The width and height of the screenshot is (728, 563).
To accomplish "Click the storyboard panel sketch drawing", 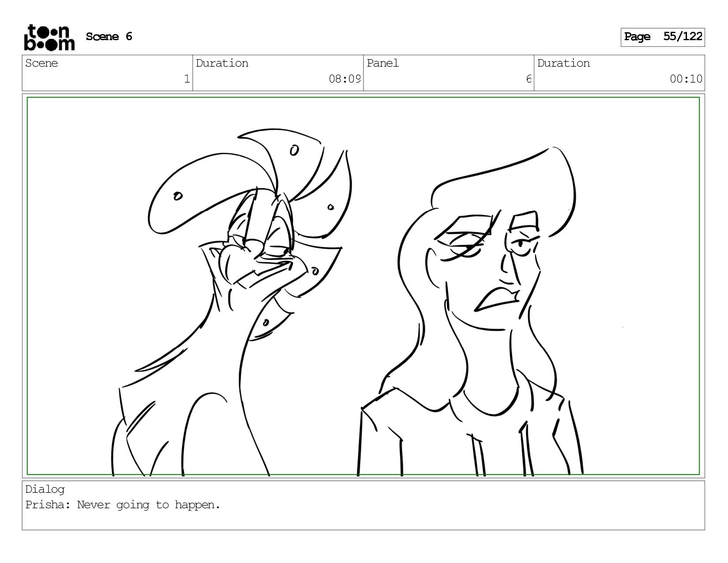I will 363,286.
